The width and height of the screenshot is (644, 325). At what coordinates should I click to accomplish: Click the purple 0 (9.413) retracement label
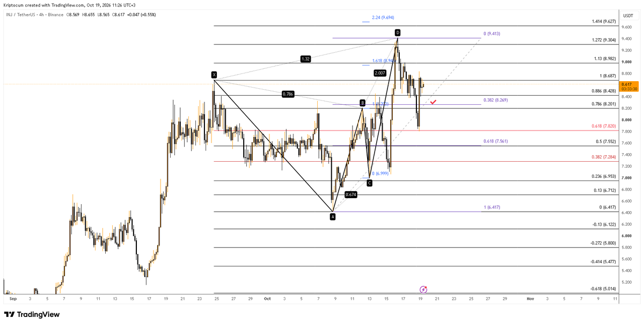(x=492, y=34)
